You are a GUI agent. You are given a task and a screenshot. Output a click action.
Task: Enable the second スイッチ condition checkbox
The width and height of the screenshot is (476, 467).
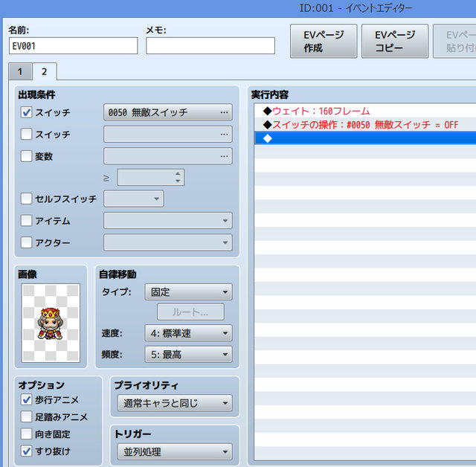26,134
